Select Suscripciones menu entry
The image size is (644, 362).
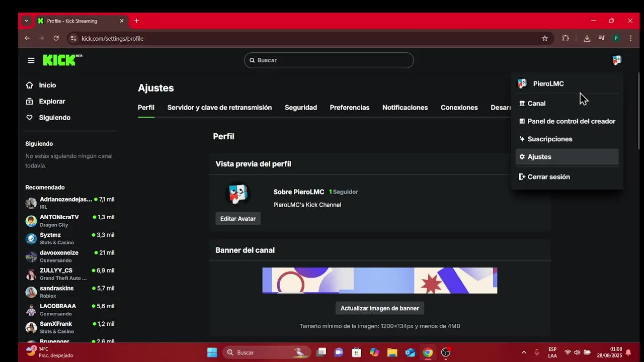click(567, 139)
